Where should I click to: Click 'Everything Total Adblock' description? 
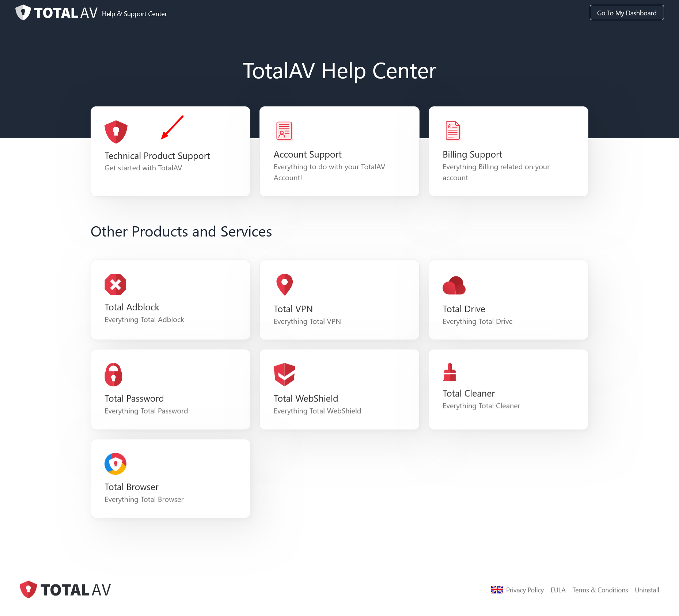pyautogui.click(x=144, y=320)
